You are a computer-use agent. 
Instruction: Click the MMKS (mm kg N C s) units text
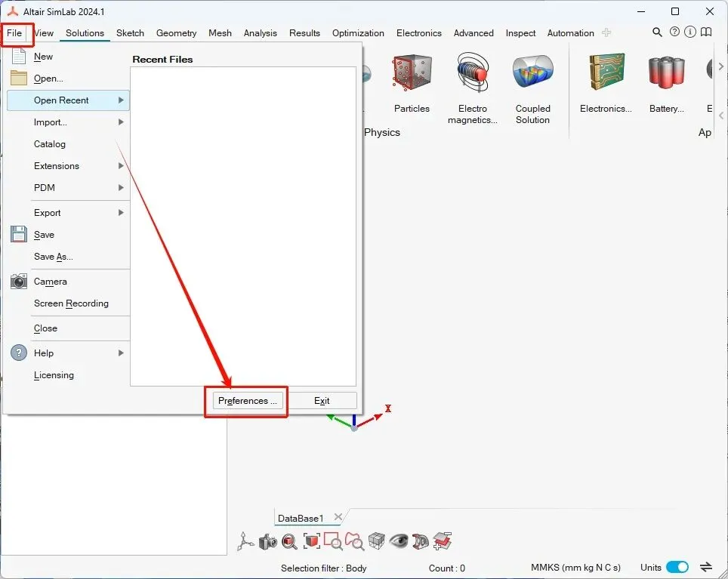coord(575,568)
